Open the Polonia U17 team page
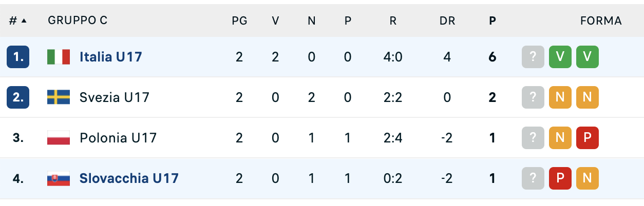The height and width of the screenshot is (206, 644). click(x=118, y=138)
